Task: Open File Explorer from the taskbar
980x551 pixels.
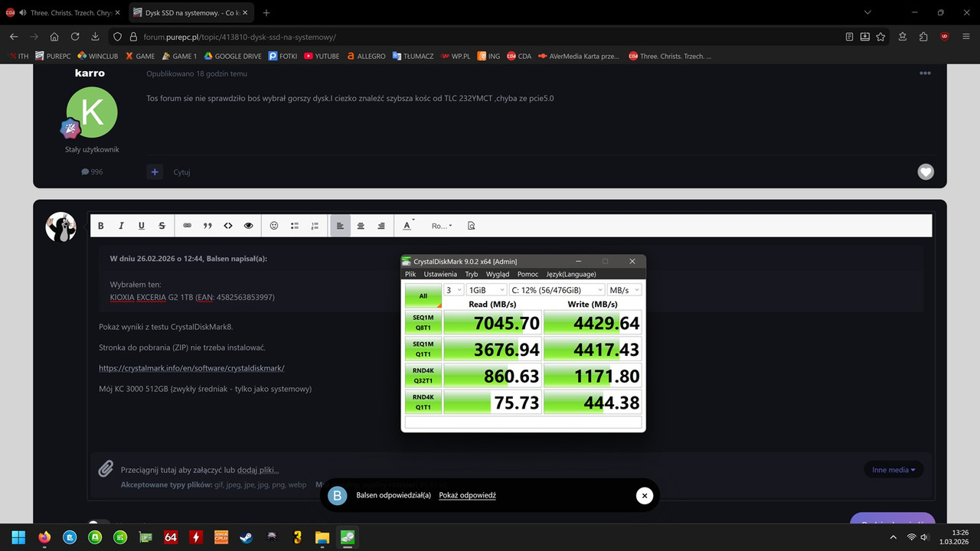Action: [322, 537]
